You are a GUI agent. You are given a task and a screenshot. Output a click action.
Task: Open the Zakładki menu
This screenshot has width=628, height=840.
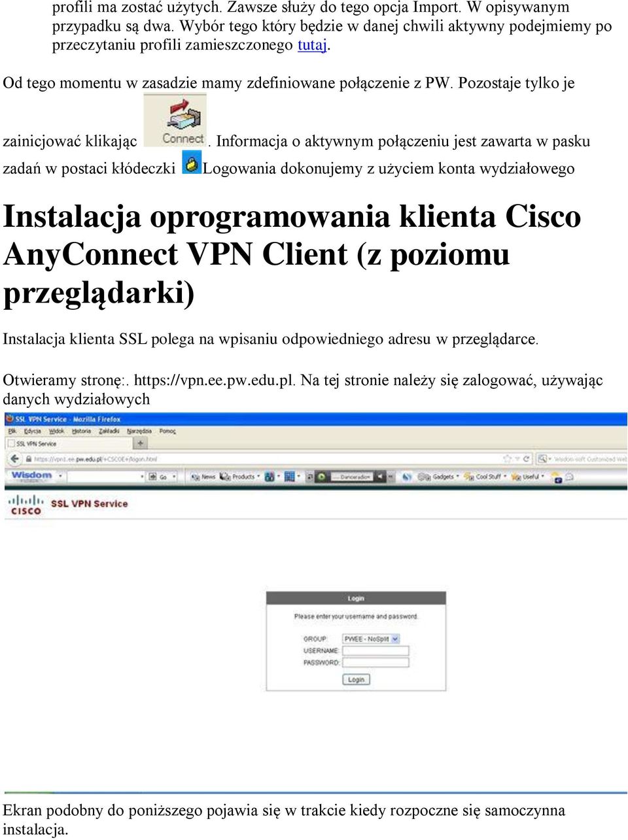click(x=109, y=431)
